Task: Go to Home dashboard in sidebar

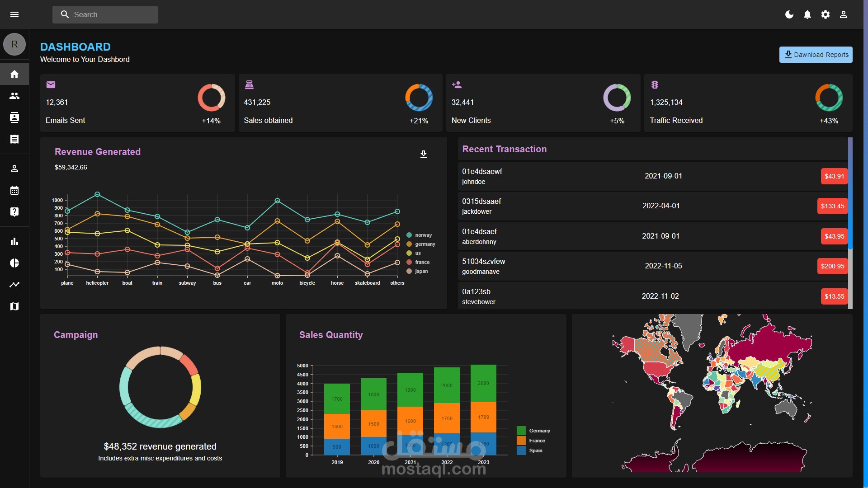Action: point(14,74)
